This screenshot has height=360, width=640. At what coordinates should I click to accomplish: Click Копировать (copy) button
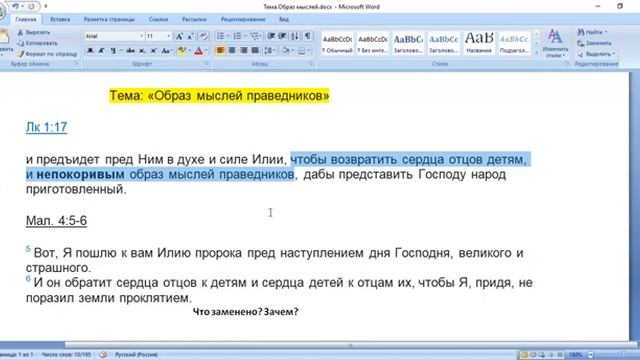point(38,43)
